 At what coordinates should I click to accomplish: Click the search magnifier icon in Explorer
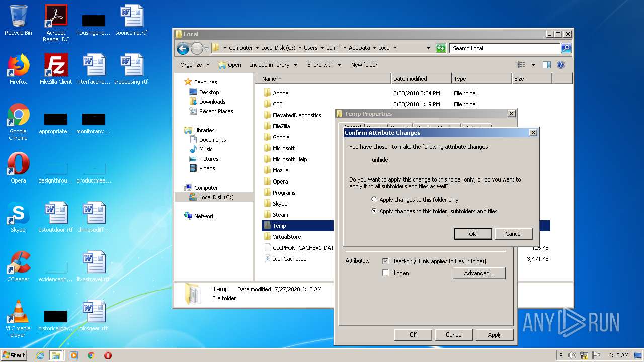[566, 48]
